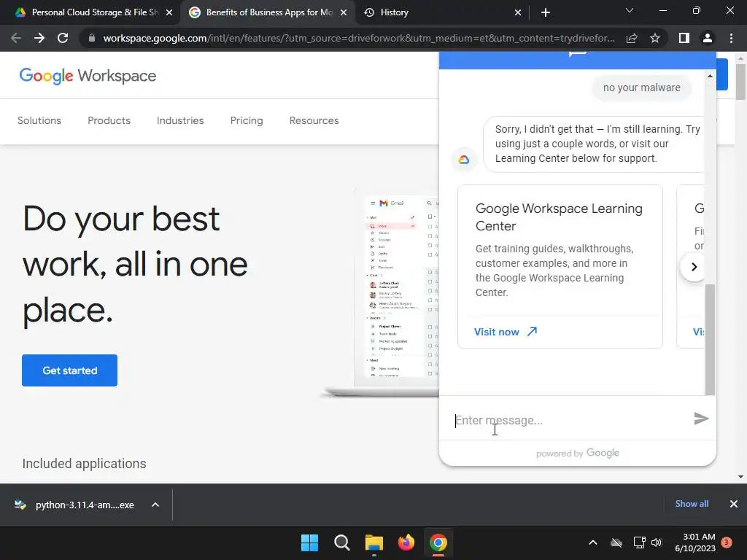Open the volume tray icon
Screen dimensions: 747x560
pyautogui.click(x=657, y=542)
